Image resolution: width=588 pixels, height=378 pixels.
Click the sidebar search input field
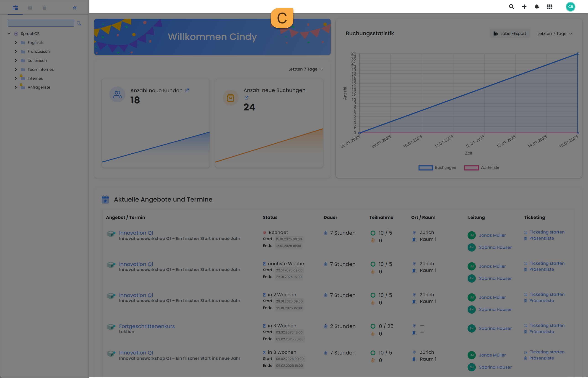click(41, 23)
